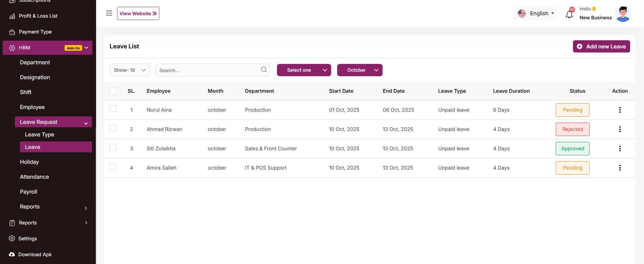Open the Attendance menu item

(34, 177)
